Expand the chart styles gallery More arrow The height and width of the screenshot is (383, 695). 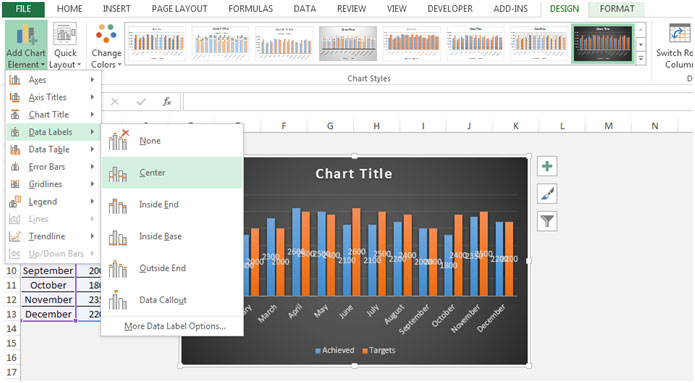(x=641, y=59)
